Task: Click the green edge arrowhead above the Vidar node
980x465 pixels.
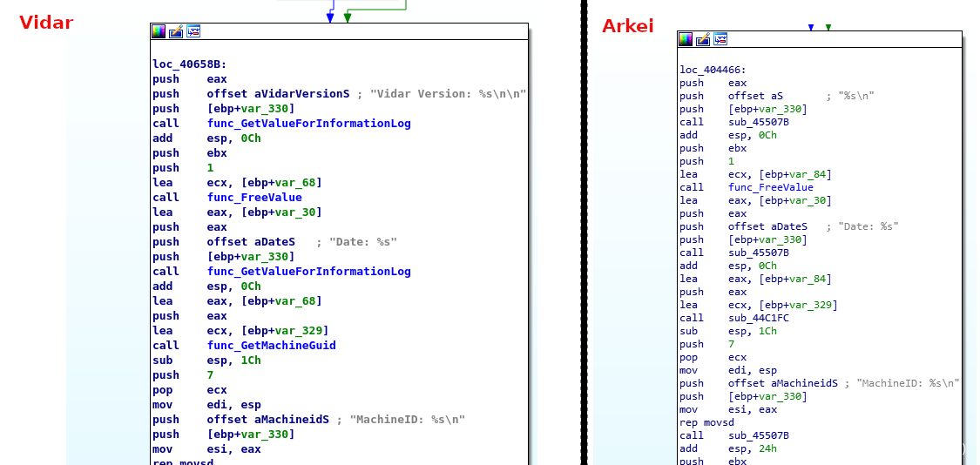Action: [x=348, y=17]
